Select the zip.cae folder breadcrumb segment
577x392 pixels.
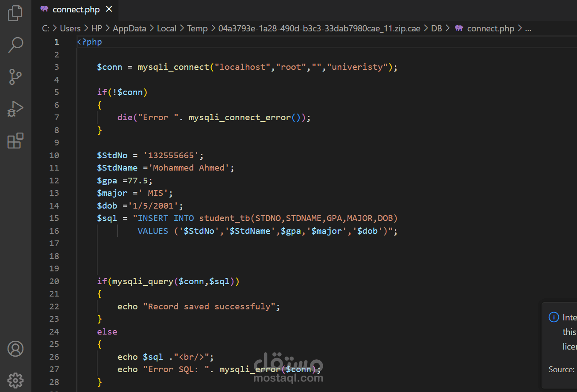click(319, 28)
